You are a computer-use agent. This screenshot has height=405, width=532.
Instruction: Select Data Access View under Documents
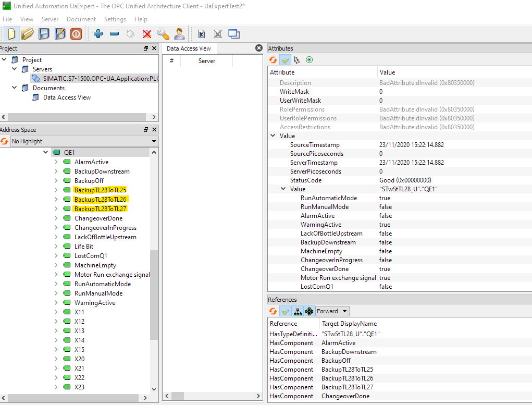(67, 97)
